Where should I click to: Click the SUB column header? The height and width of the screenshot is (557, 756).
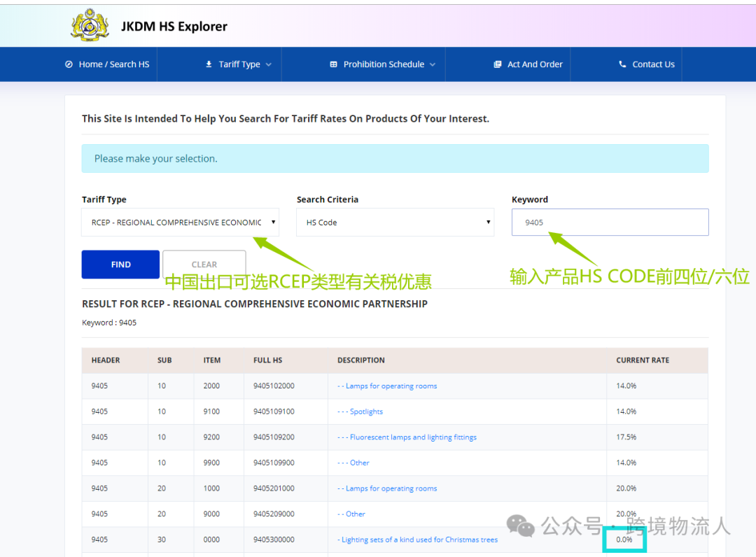pos(164,360)
